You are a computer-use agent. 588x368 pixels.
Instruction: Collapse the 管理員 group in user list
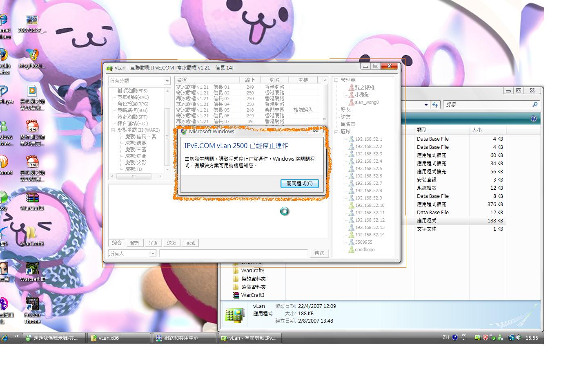pos(336,80)
